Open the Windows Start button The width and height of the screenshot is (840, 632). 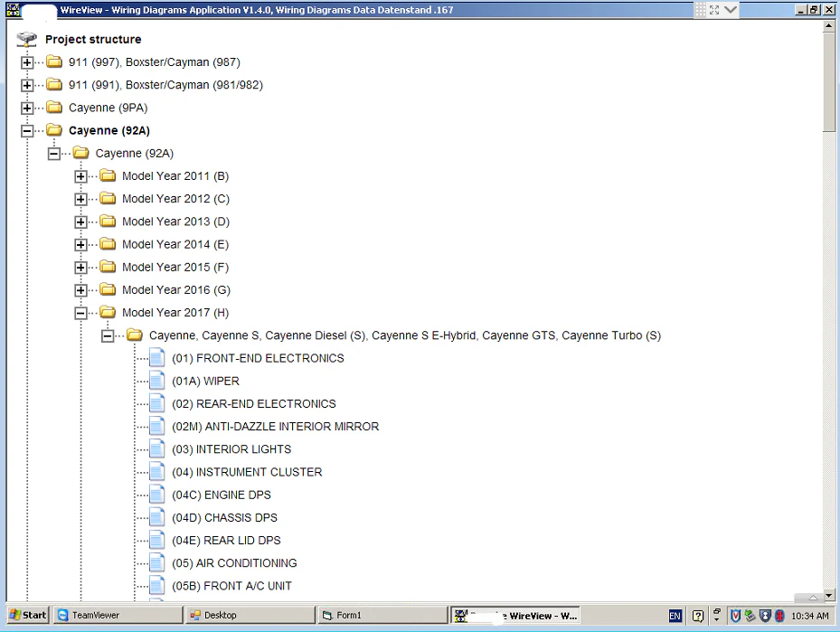(28, 615)
